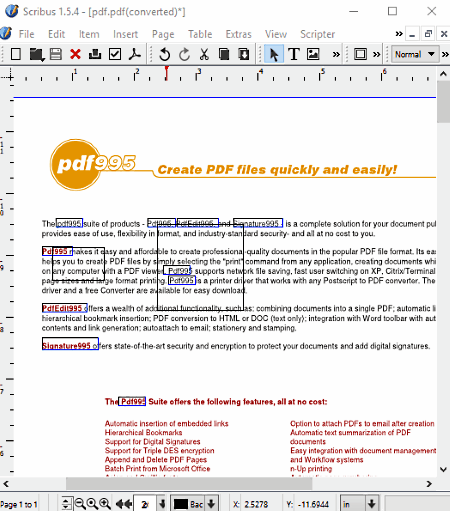The image size is (450, 511).
Task: Click the Scribus logo beside the File menu
Action: 6,34
